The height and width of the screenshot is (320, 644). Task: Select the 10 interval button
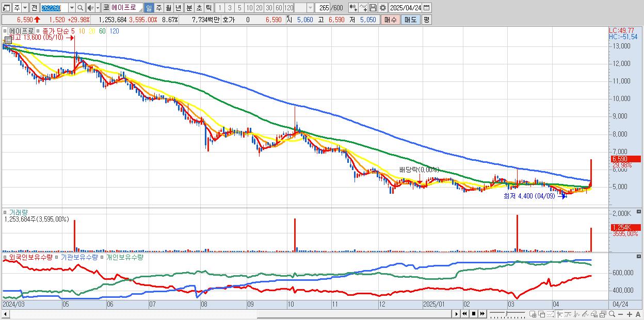point(249,8)
